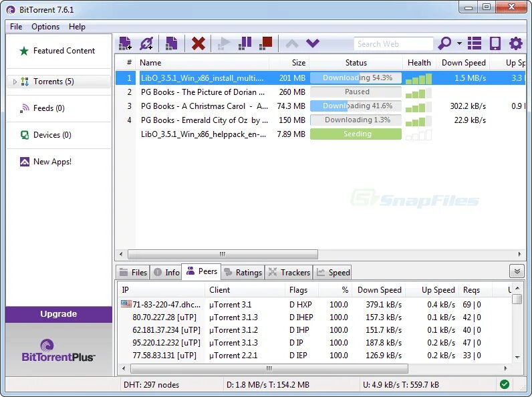
Task: Click the purple Upgrade button
Action: pos(58,314)
